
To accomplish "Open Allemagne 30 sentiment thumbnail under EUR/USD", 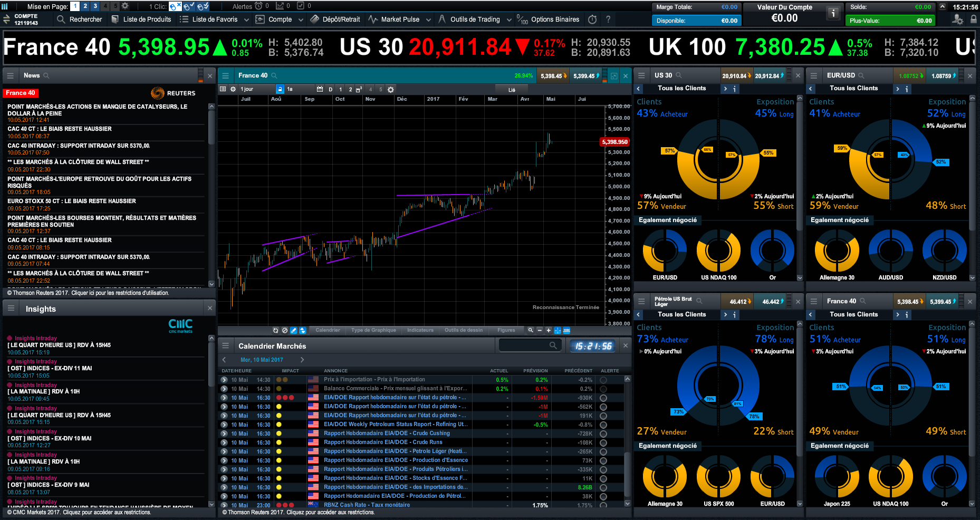I will click(x=837, y=255).
